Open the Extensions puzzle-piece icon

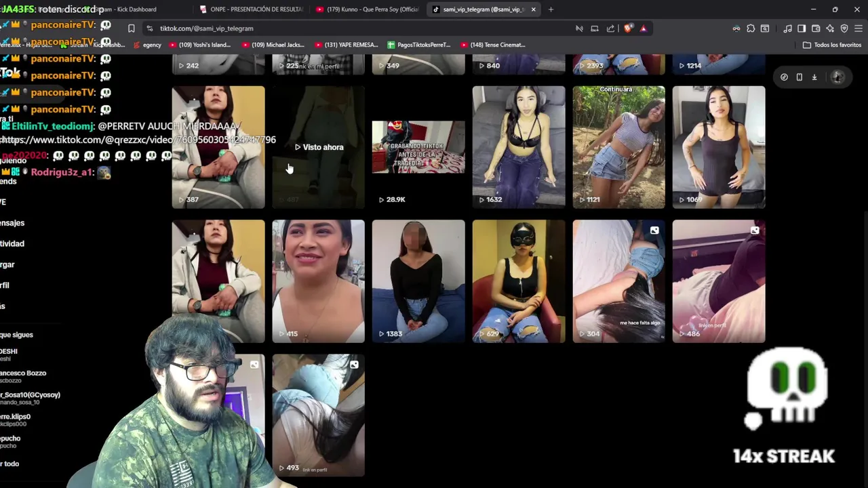751,28
